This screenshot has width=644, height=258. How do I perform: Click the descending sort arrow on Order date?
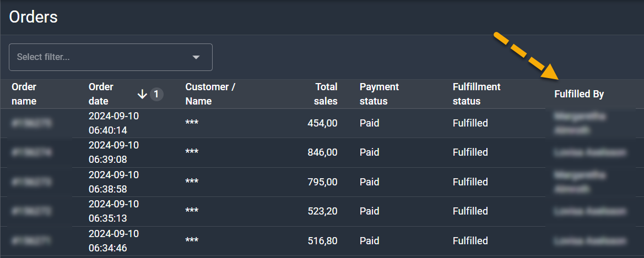click(142, 95)
